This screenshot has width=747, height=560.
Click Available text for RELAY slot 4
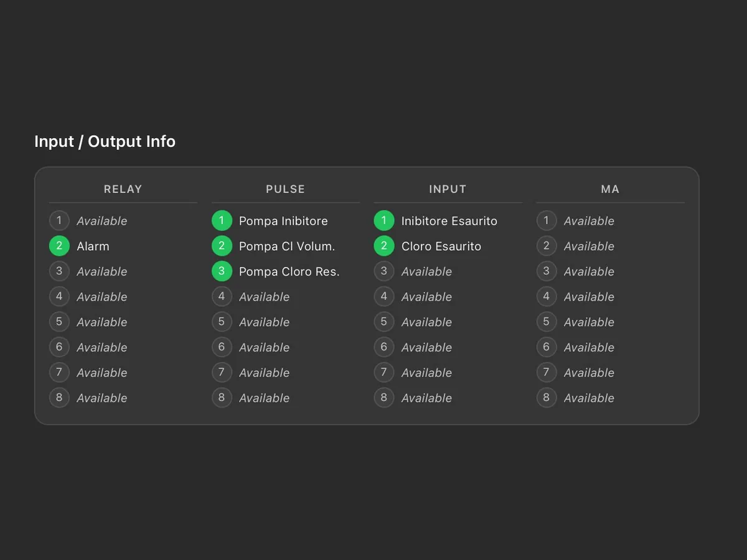point(101,297)
